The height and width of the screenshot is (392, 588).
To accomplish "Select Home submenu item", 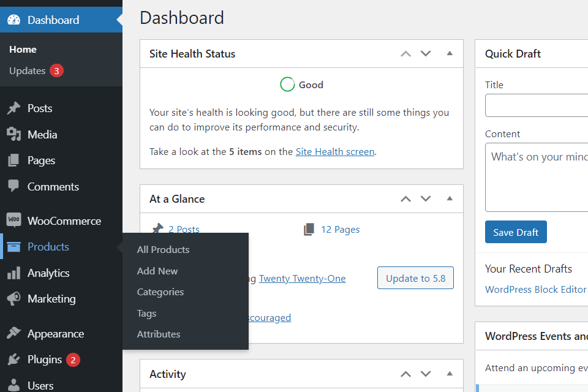I will (x=23, y=50).
